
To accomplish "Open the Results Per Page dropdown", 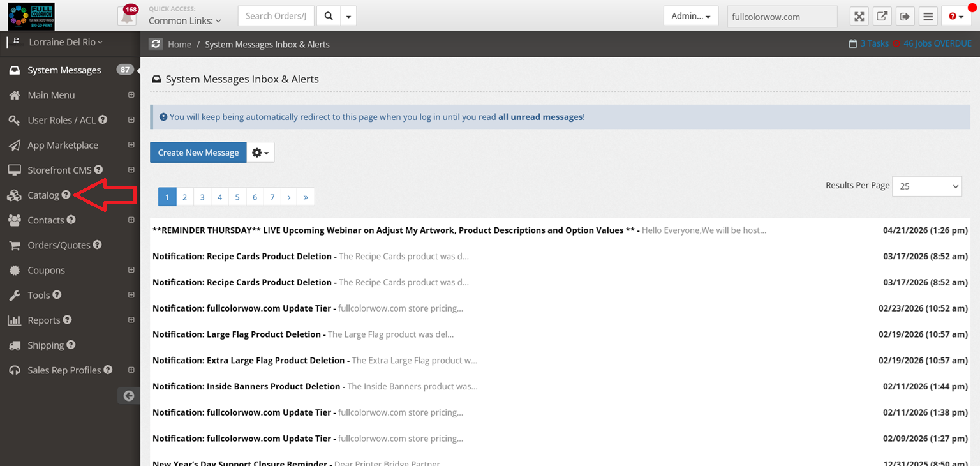I will [x=926, y=186].
